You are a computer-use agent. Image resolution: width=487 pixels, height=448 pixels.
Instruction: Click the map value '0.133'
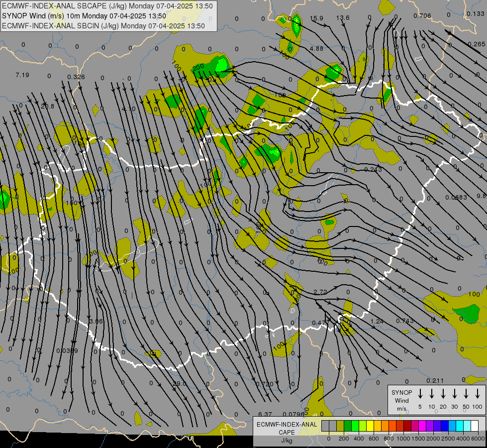tap(476, 14)
